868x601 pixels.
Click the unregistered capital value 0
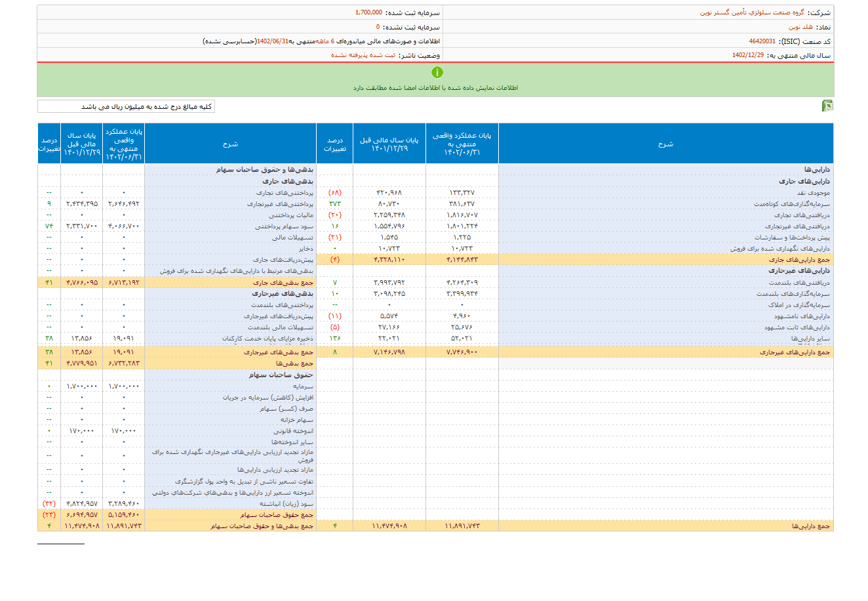pyautogui.click(x=378, y=27)
